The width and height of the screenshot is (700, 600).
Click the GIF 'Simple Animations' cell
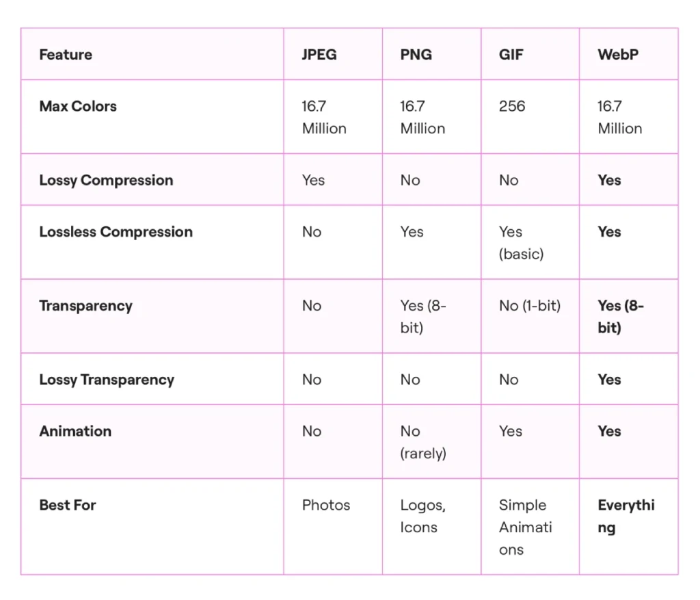(x=526, y=527)
